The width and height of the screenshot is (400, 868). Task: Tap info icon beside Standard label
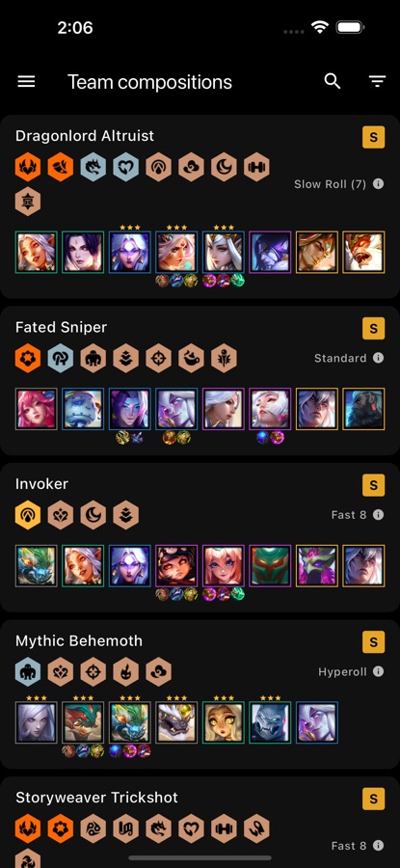tap(378, 358)
